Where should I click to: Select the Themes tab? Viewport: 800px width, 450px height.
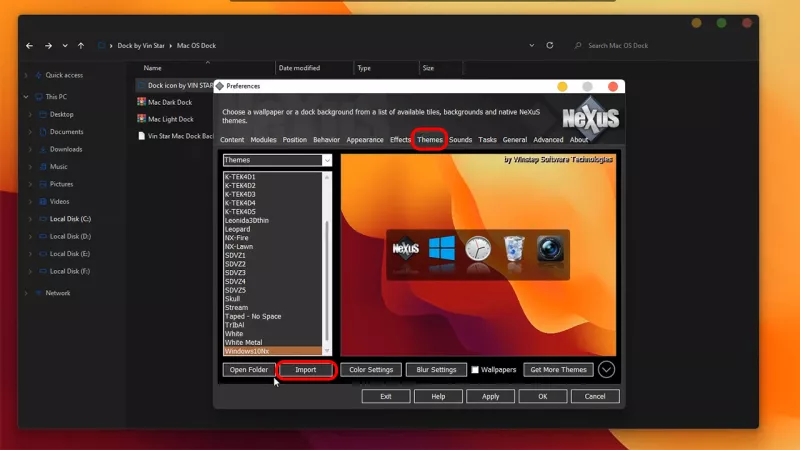(x=430, y=139)
